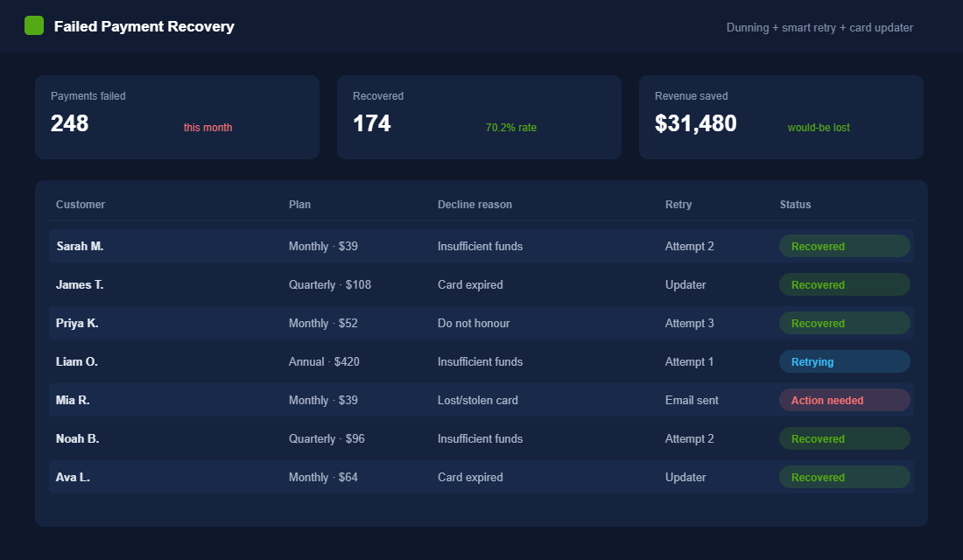
Task: Select customer Noah B.
Action: click(77, 439)
